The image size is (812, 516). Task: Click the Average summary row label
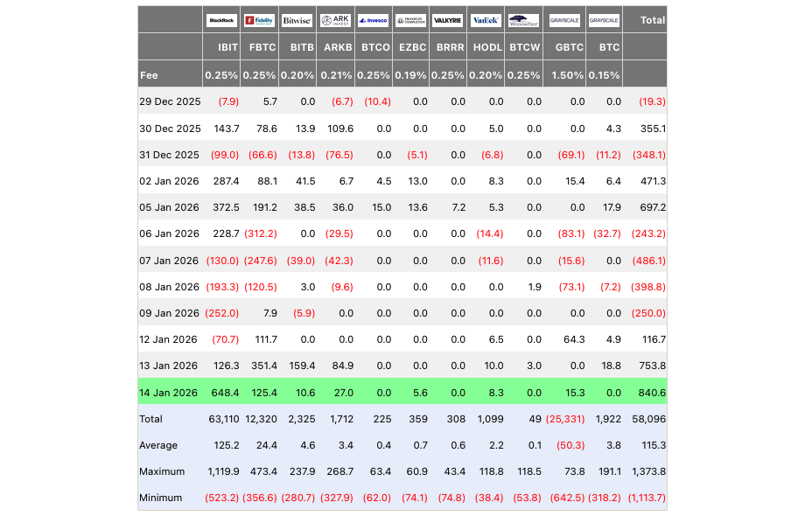click(158, 445)
